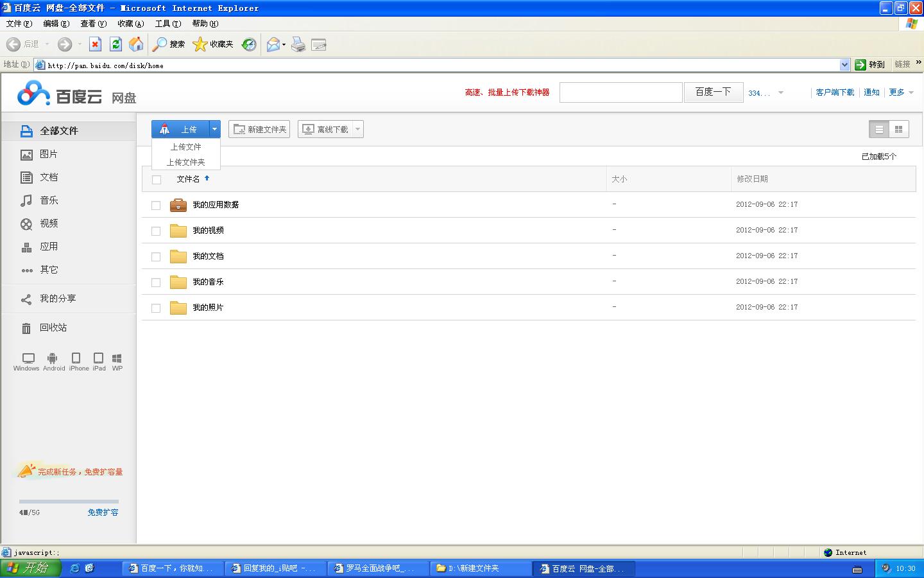Refresh the page using the green arrows icon
The width and height of the screenshot is (924, 578).
(x=116, y=44)
